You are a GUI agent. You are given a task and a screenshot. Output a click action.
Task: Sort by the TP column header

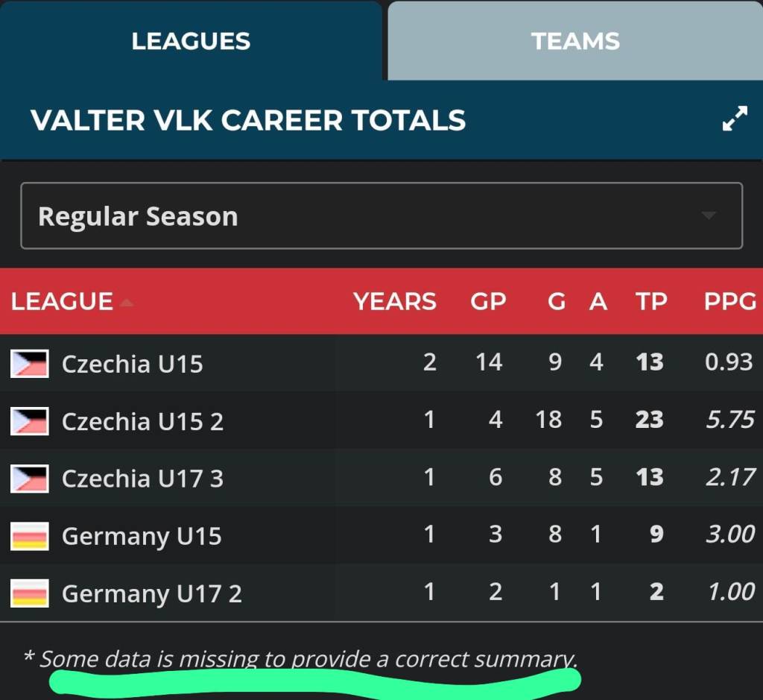(650, 302)
